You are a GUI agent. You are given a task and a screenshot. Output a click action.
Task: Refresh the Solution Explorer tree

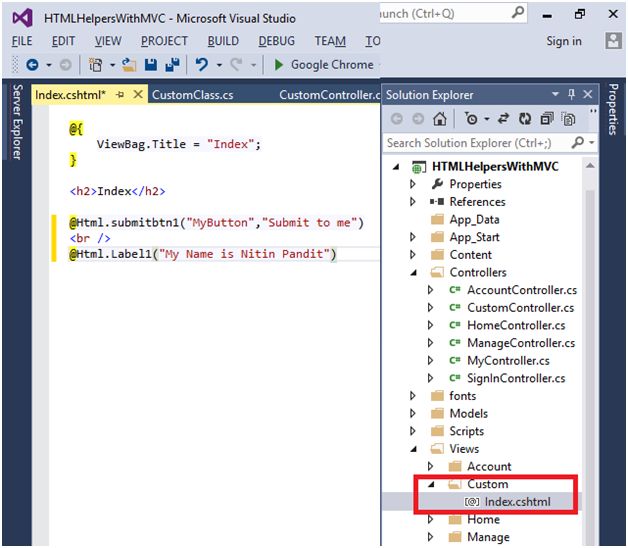click(x=525, y=119)
